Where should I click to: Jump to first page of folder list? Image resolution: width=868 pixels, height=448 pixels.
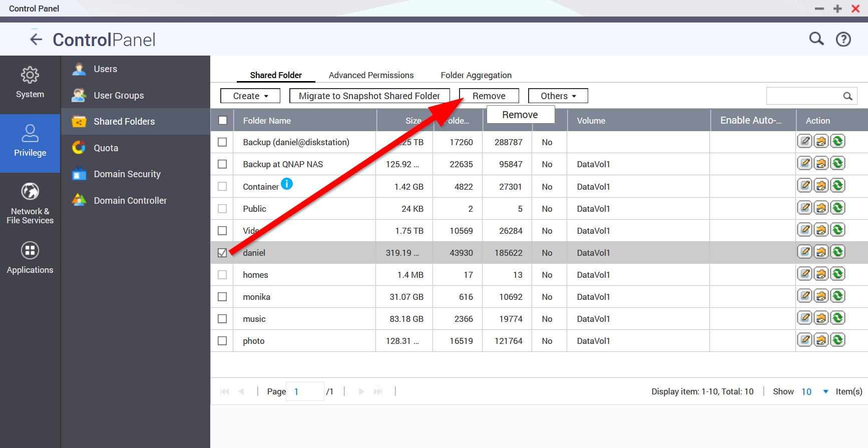(x=225, y=391)
